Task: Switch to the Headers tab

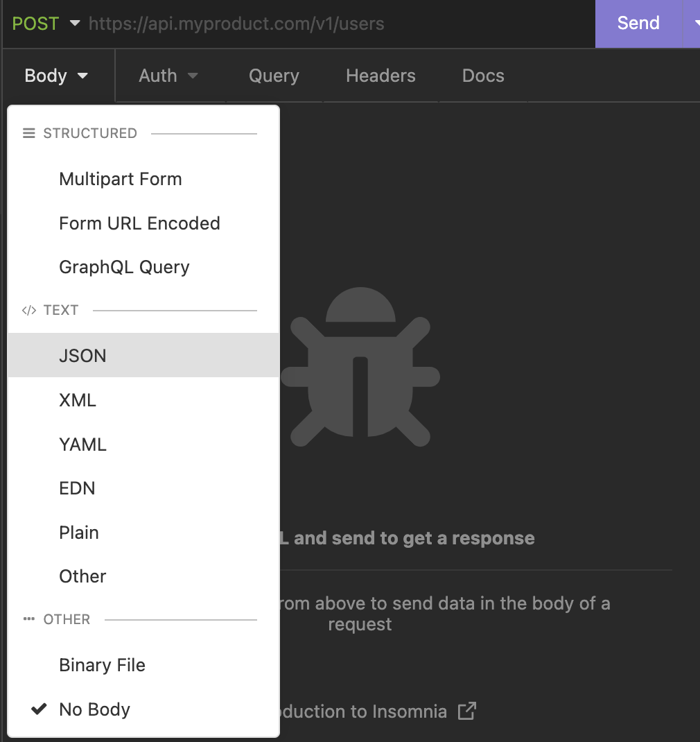Action: (x=380, y=76)
